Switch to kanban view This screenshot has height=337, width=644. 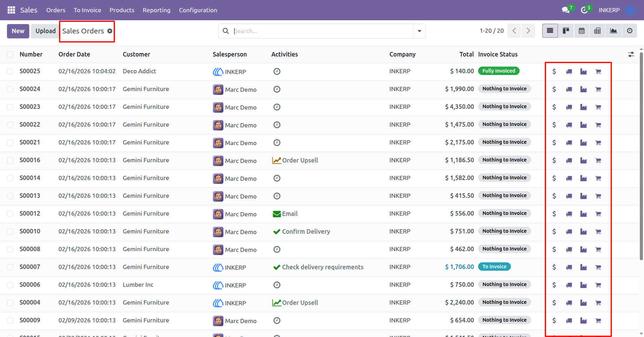coord(566,31)
